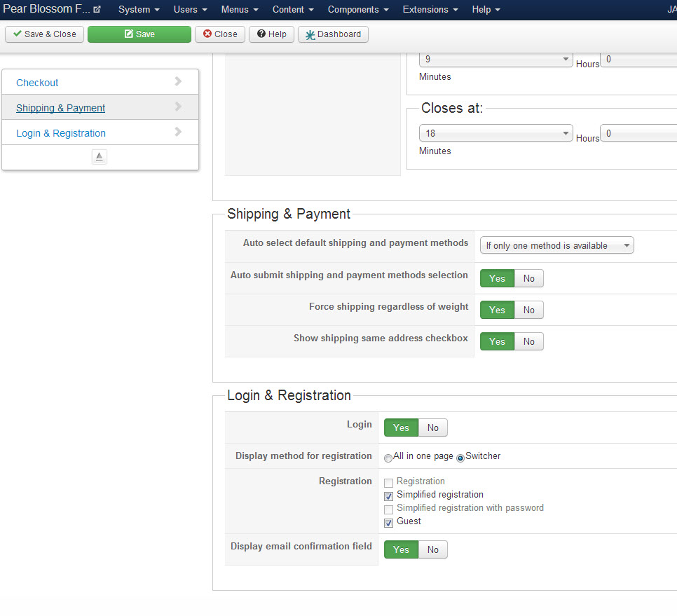Viewport: 677px width, 616px height.
Task: Click the scroll-to-top arrow icon in sidebar
Action: tap(100, 157)
